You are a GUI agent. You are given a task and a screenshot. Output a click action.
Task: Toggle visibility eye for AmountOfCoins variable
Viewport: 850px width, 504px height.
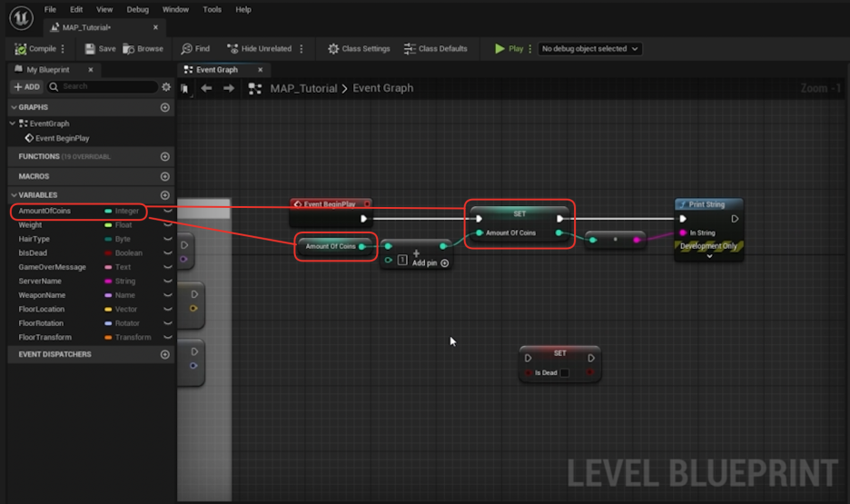167,211
